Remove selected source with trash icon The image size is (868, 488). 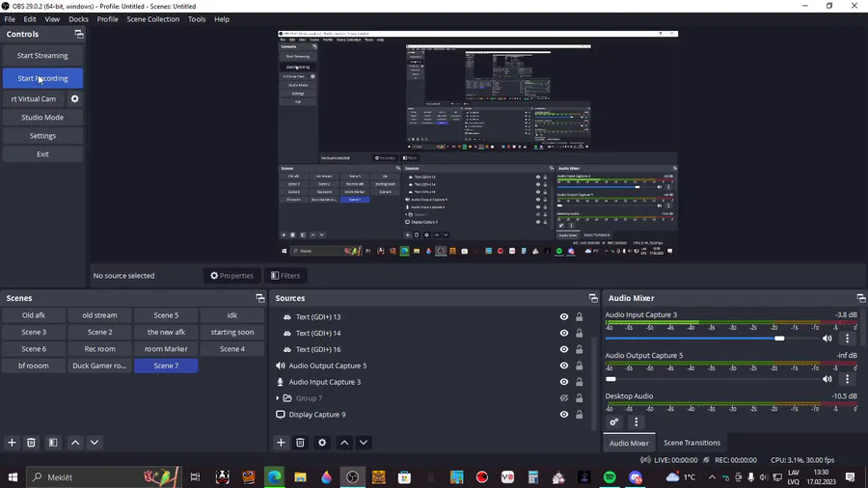tap(300, 443)
